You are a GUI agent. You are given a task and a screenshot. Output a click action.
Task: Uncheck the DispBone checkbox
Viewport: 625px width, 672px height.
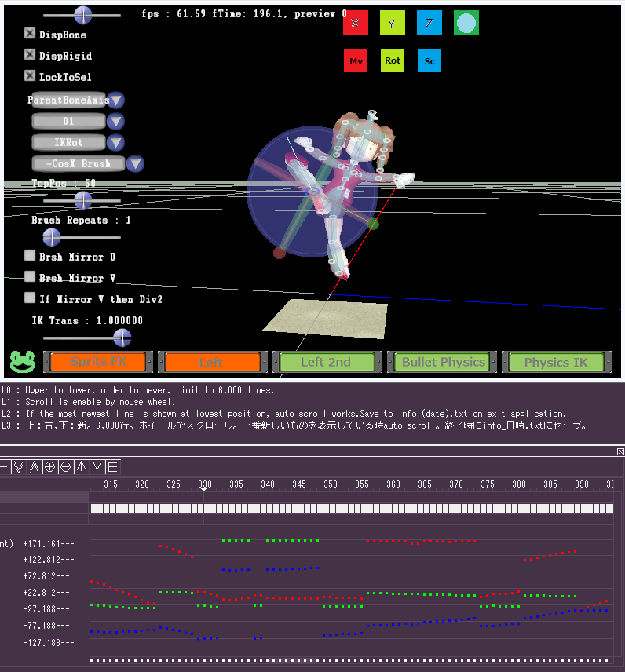coord(30,34)
